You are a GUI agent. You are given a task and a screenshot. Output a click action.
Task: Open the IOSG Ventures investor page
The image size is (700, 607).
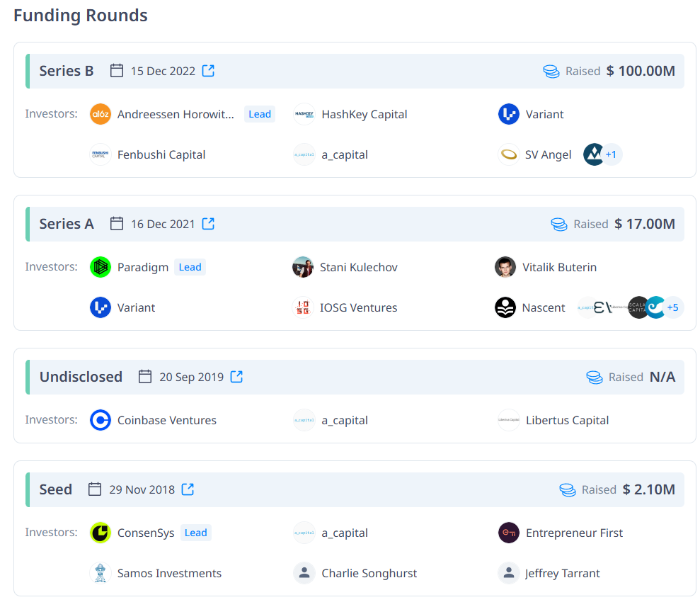coord(358,307)
